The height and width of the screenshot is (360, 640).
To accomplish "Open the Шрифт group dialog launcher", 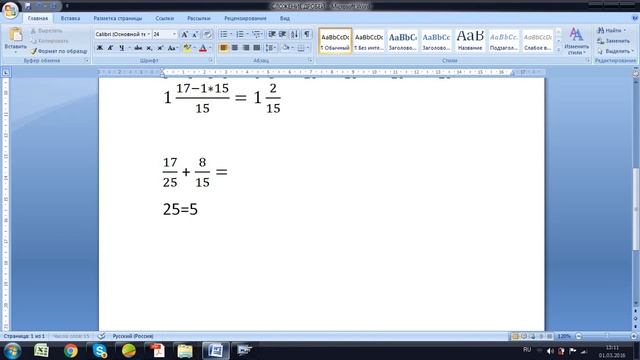I will (x=211, y=60).
